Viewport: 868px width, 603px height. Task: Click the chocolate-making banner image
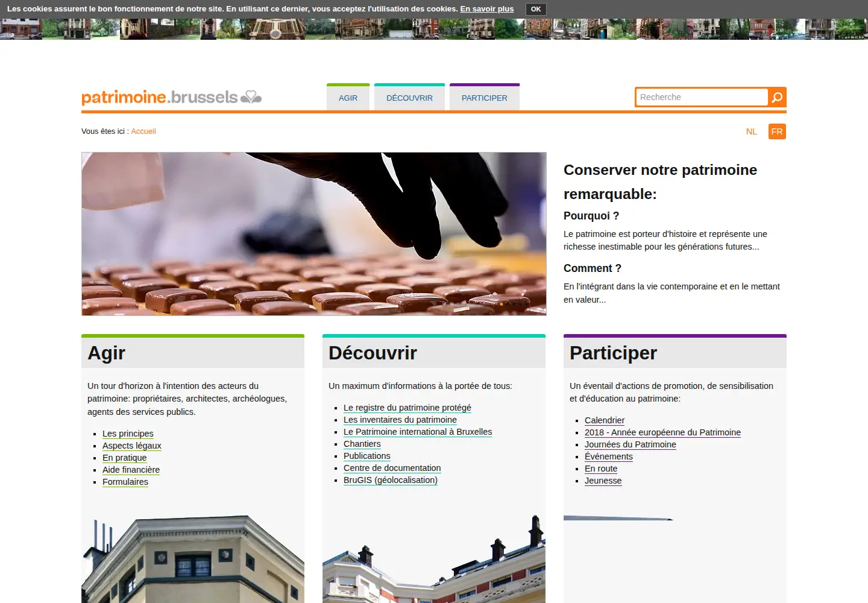[x=314, y=234]
